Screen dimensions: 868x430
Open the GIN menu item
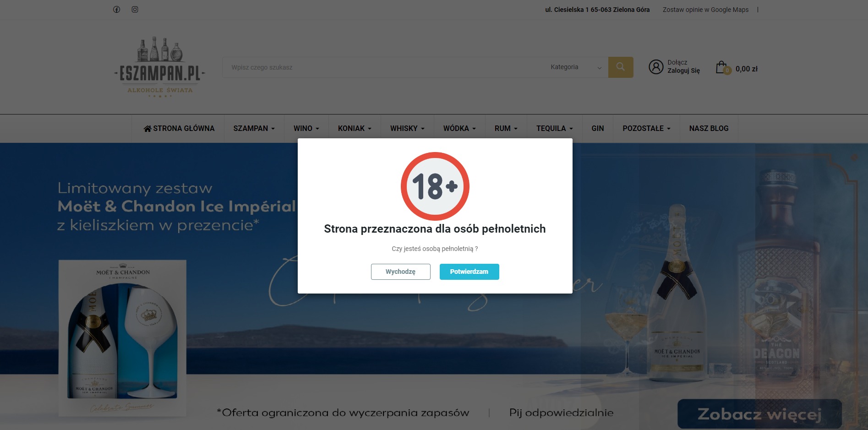coord(597,128)
